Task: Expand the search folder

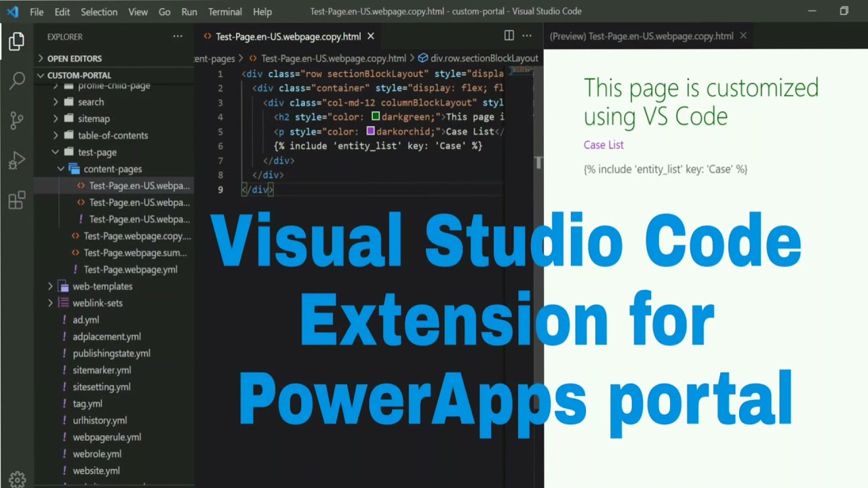Action: [91, 102]
